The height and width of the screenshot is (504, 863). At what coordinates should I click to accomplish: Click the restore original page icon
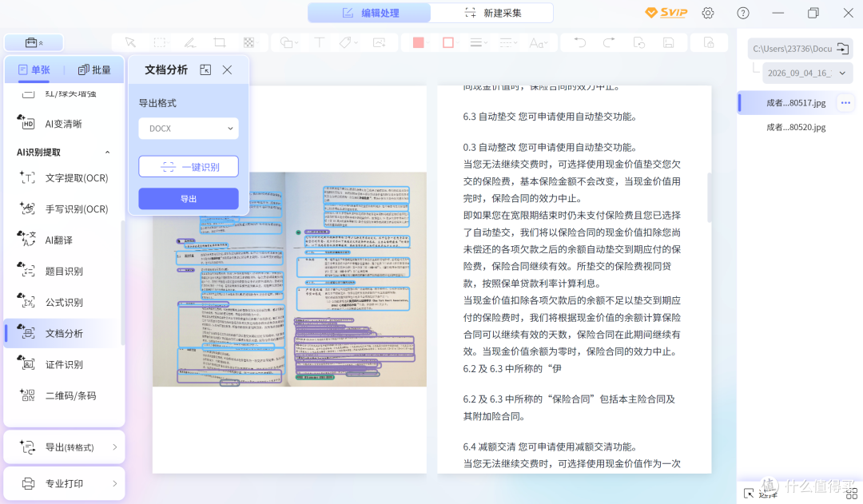[639, 42]
